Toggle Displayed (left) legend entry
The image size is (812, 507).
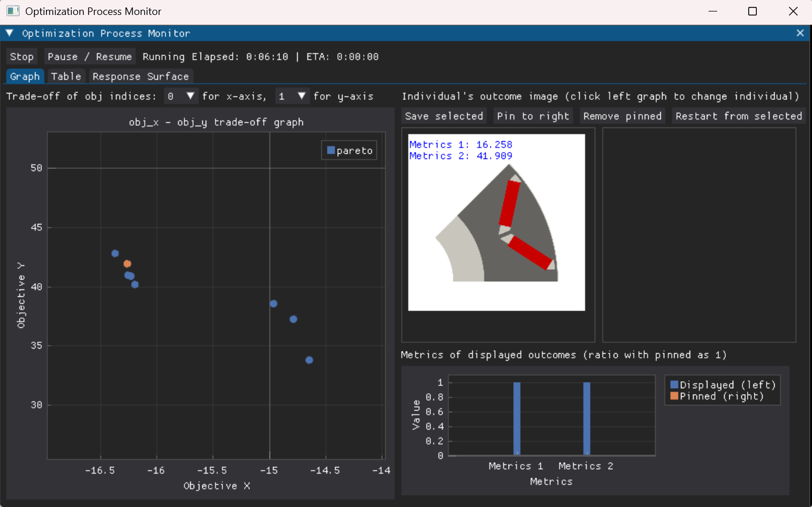tap(723, 385)
